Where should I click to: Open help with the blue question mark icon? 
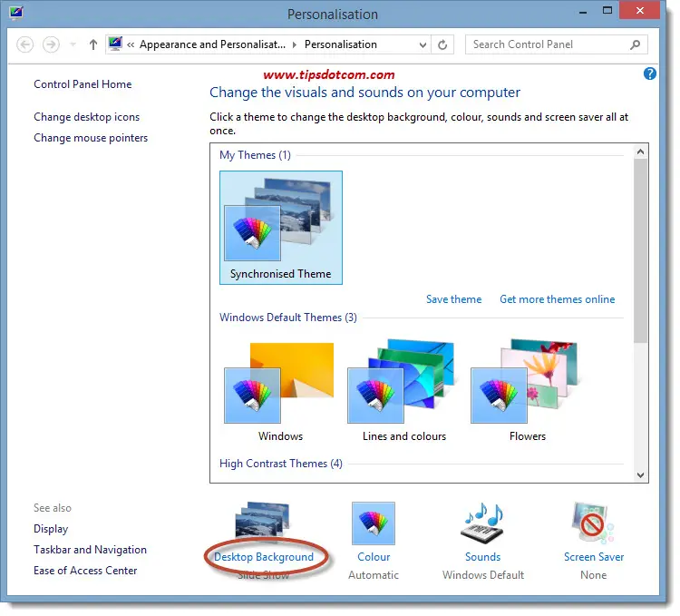650,73
